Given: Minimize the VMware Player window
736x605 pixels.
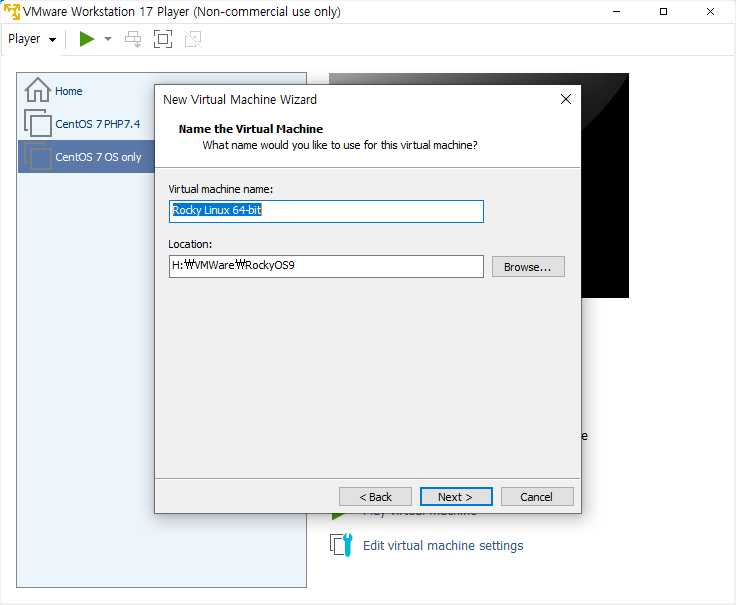Looking at the screenshot, I should click(617, 11).
